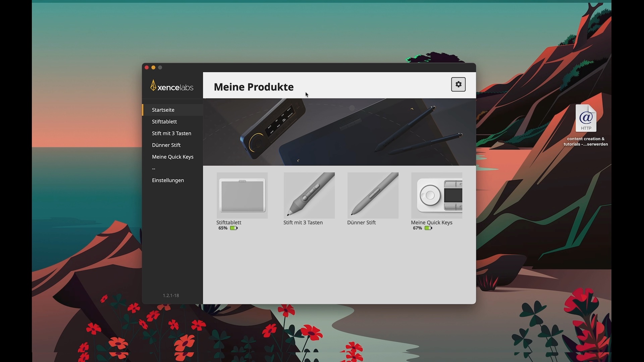
Task: Open the settings gear button
Action: [x=458, y=84]
